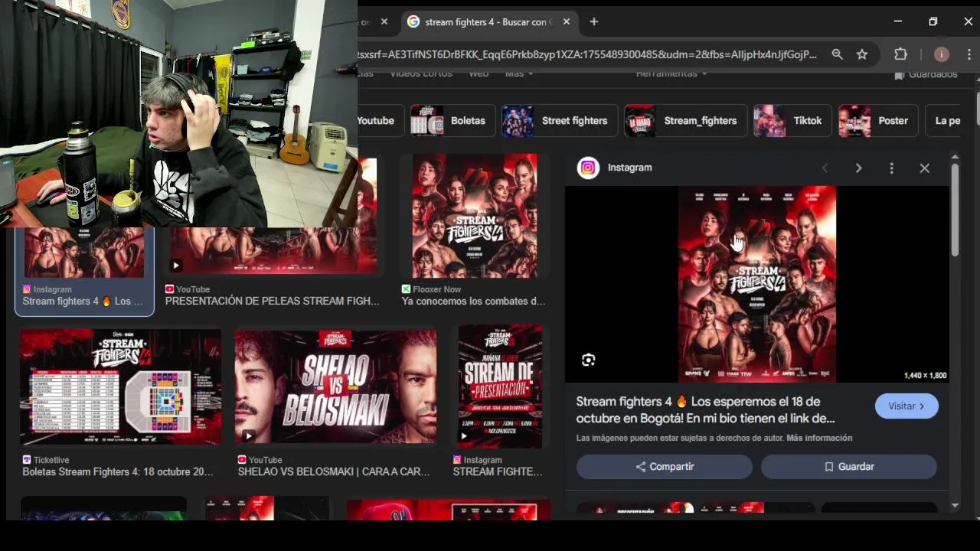Open preview panel three-dot options
The image size is (980, 551).
pos(891,168)
